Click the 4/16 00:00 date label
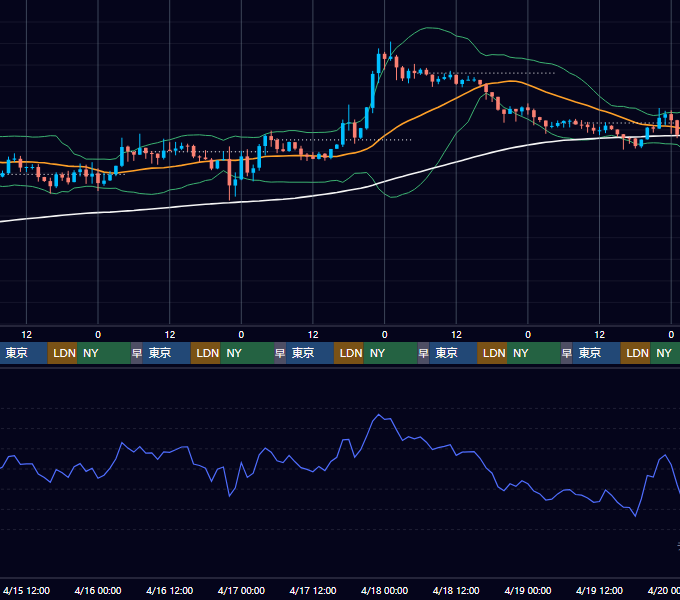Screen dimensions: 680x600 98,590
